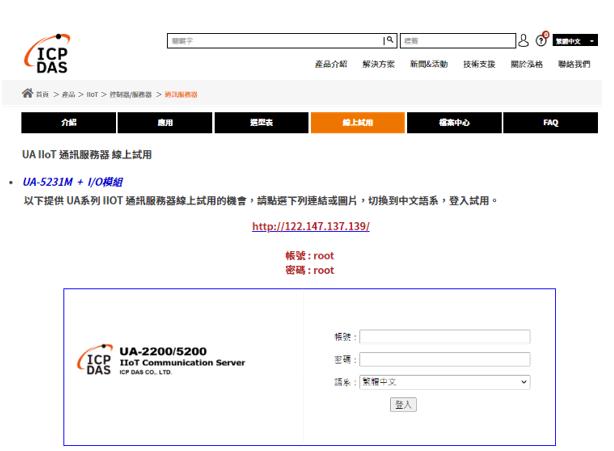Click the UA-5231M + I/O模組 heading link

[72, 182]
